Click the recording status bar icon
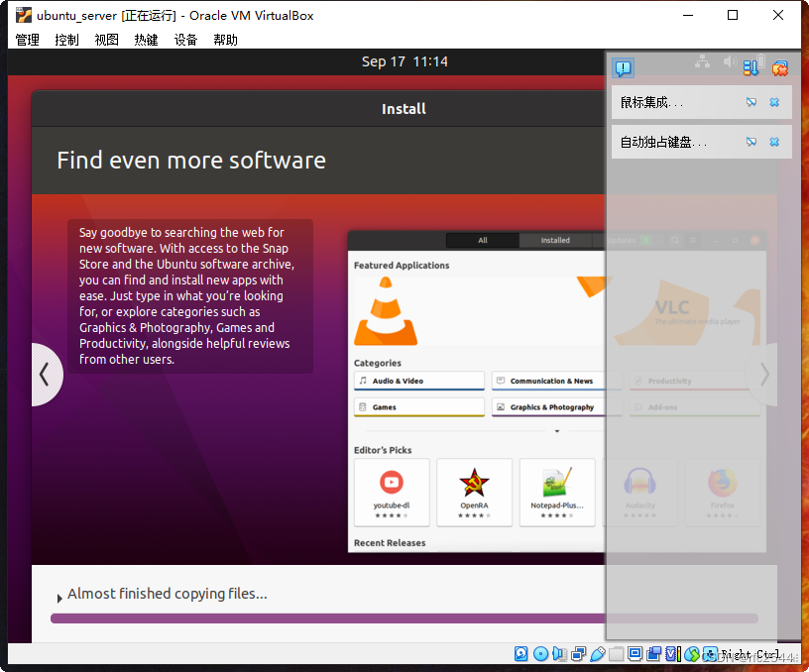This screenshot has width=809, height=672. 653,654
